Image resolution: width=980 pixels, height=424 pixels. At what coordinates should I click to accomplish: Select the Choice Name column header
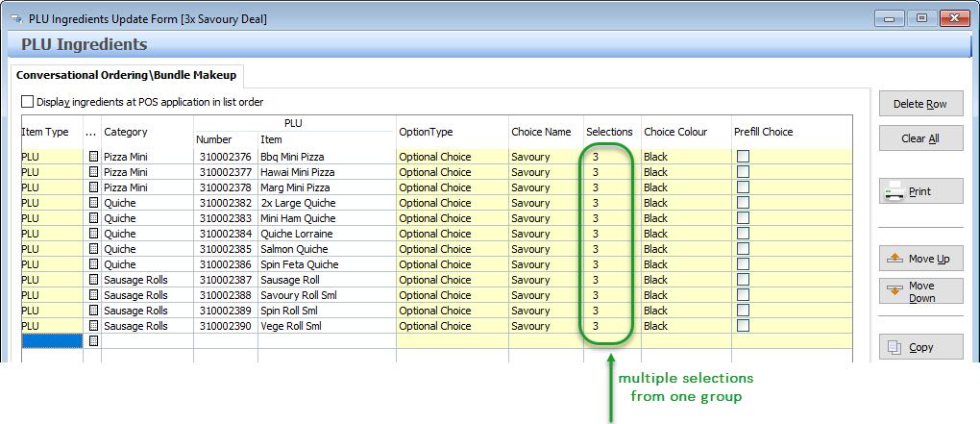[x=541, y=132]
